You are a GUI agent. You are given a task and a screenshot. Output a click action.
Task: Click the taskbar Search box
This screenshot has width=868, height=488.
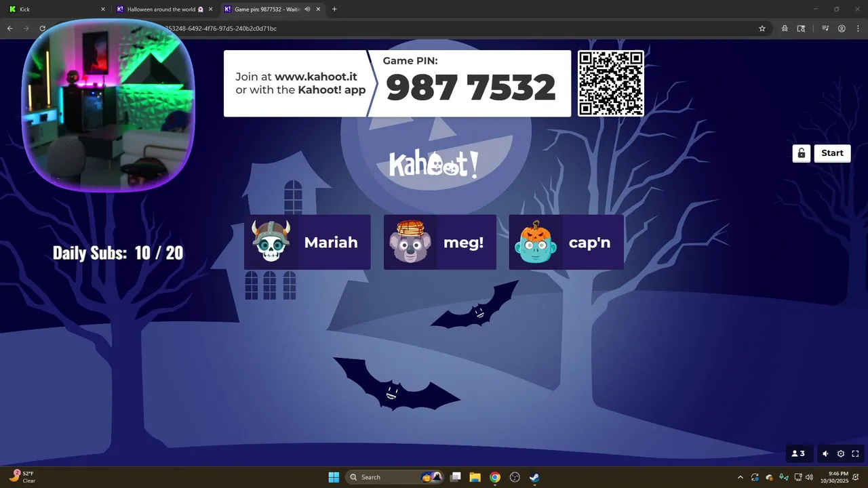(x=395, y=477)
